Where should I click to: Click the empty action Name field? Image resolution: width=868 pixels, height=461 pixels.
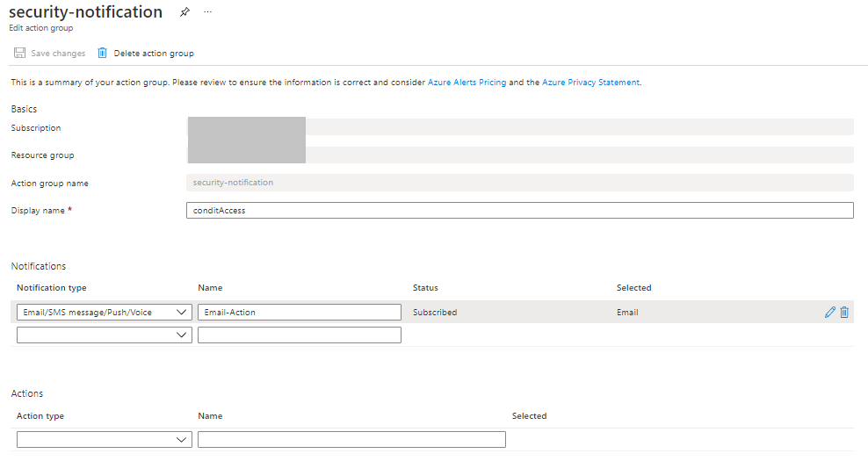click(351, 439)
